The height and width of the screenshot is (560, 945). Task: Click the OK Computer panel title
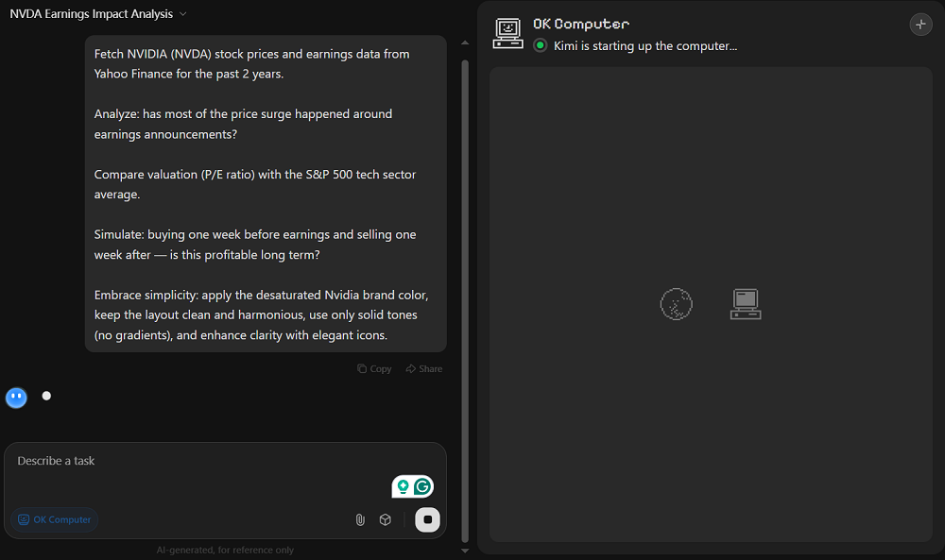click(580, 24)
